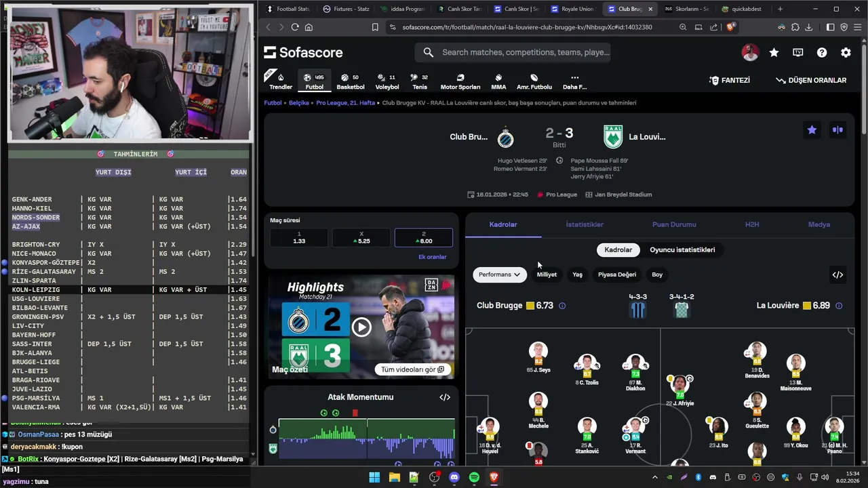Open browser extensions puzzle icon
This screenshot has height=488, width=868.
[795, 27]
